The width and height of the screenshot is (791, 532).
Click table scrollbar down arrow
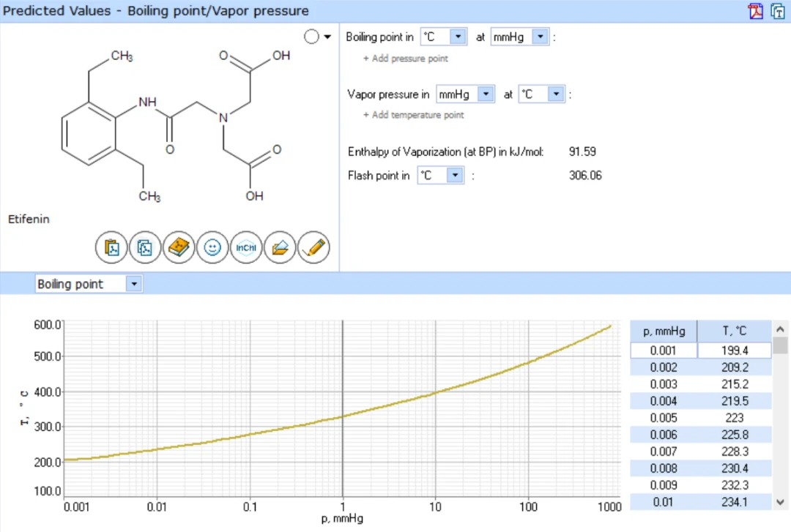[x=781, y=502]
